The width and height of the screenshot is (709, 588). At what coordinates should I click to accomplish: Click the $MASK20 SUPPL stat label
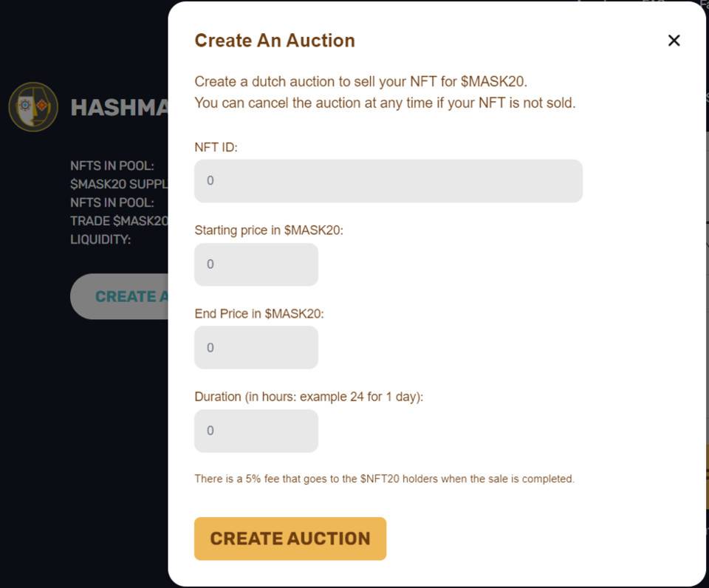[119, 184]
